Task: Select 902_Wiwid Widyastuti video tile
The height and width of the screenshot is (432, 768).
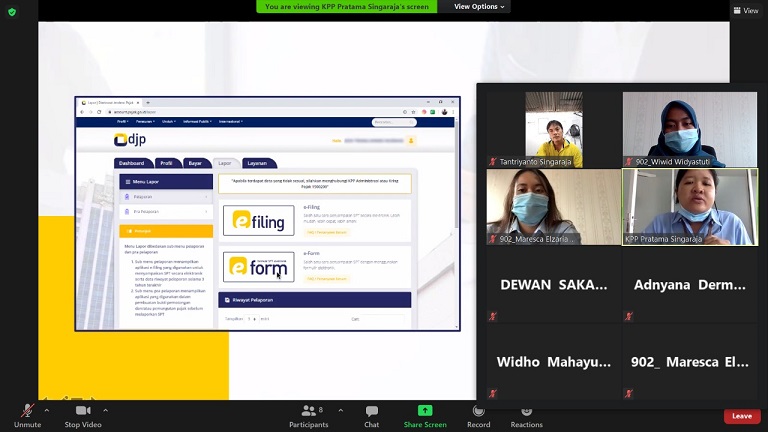Action: click(x=689, y=129)
